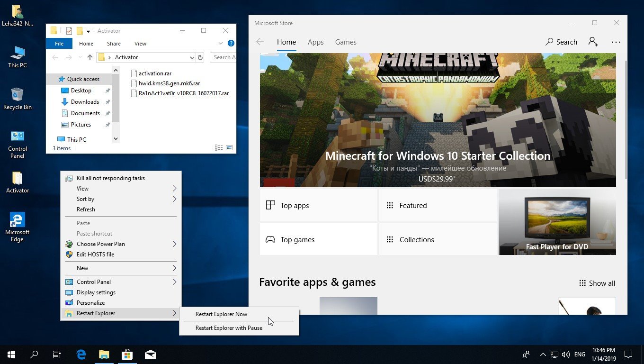
Task: Click Show all favorite apps
Action: 597,283
